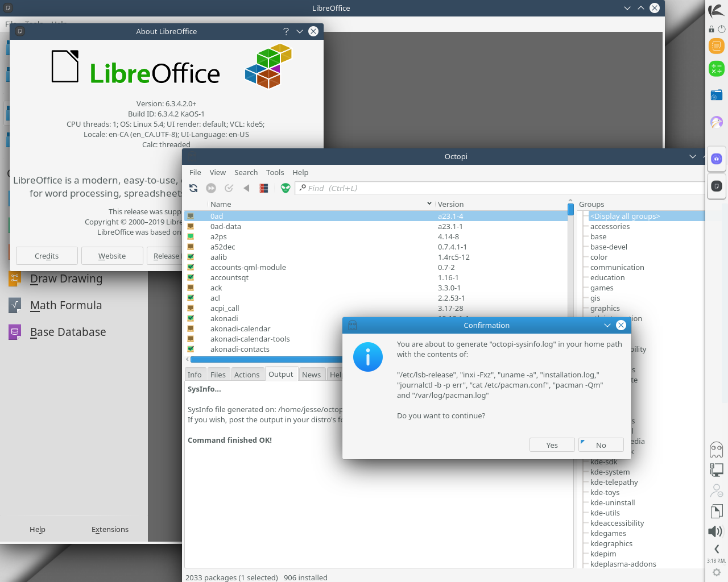The image size is (728, 582).
Task: Click the package status icon for a2ps
Action: click(191, 236)
